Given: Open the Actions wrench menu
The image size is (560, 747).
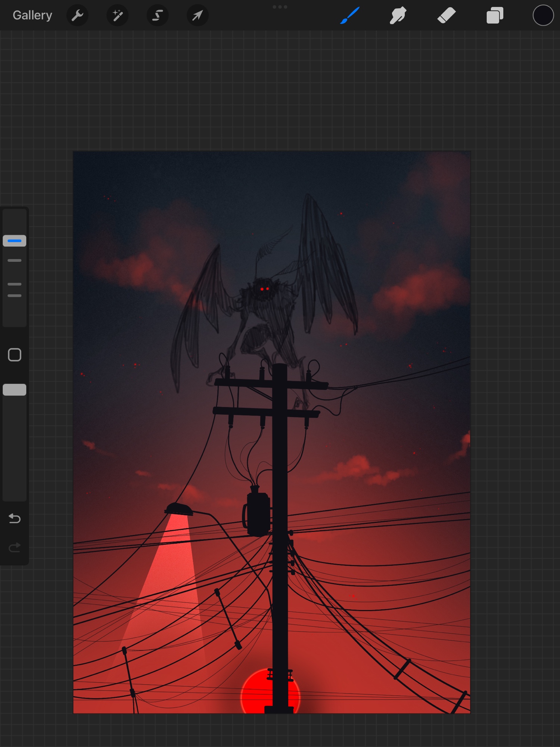Looking at the screenshot, I should tap(77, 16).
